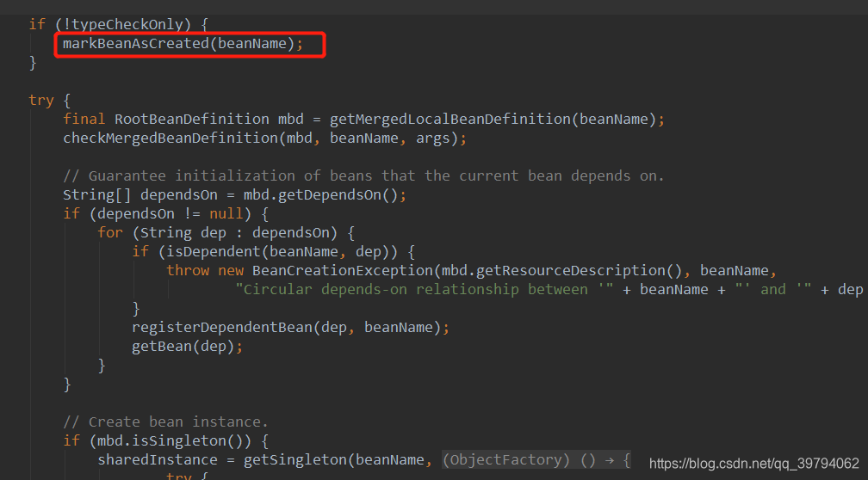
Task: Click the BeanCreationException class name
Action: [x=343, y=270]
